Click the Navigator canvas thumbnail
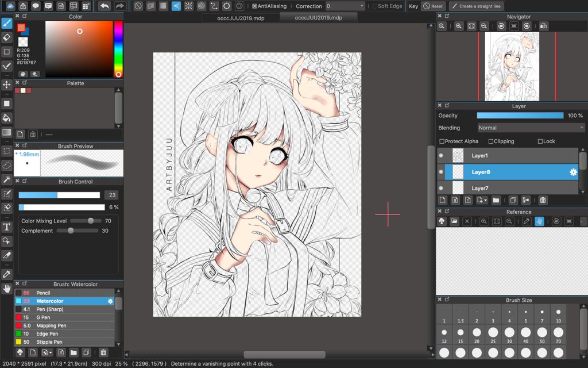Viewport: 588px width, 368px height. point(512,67)
